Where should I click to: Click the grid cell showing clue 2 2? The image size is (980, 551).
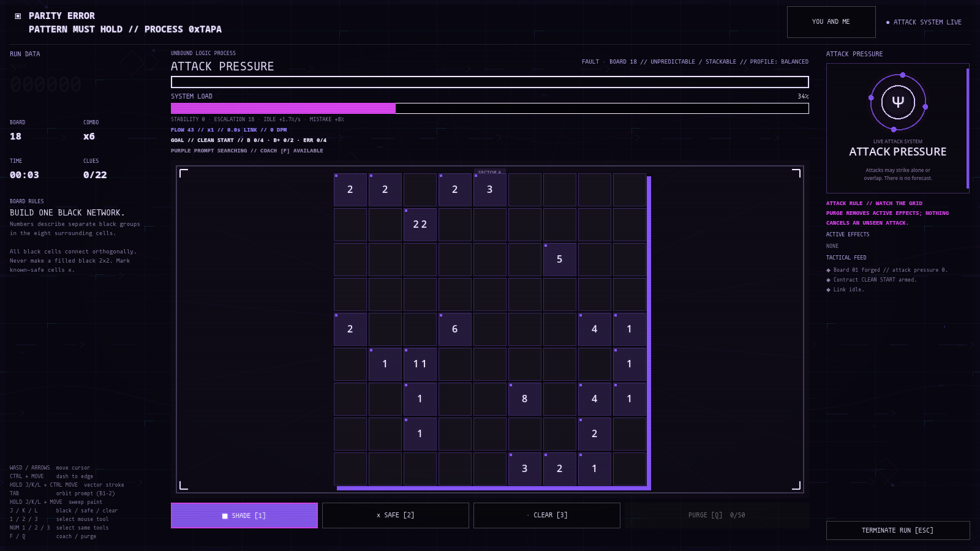click(420, 225)
